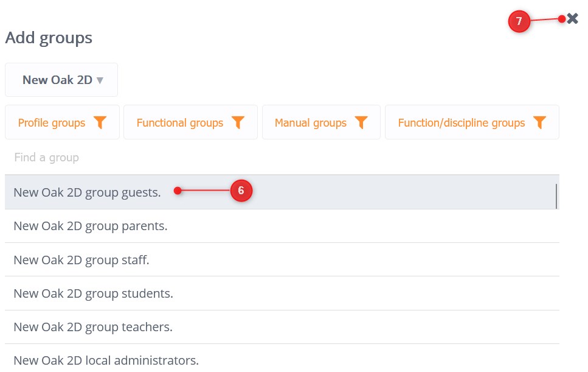Click the Manual groups filter funnel icon
The image size is (588, 372).
coord(361,122)
